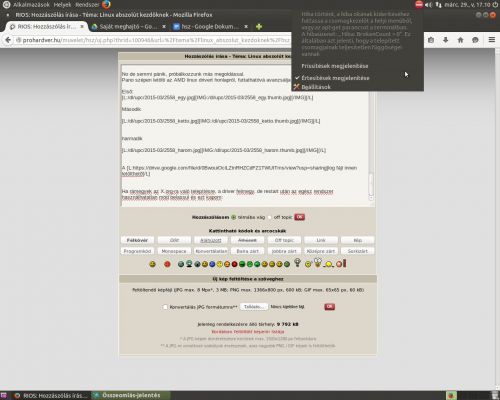Click the red package error indicator
Screen dimensions: 500x400
[x=419, y=4]
